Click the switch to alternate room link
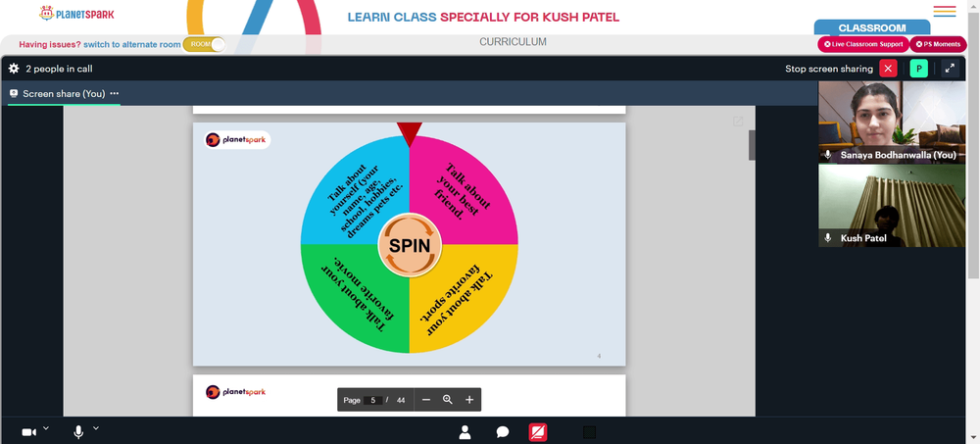This screenshot has height=444, width=980. tap(132, 44)
